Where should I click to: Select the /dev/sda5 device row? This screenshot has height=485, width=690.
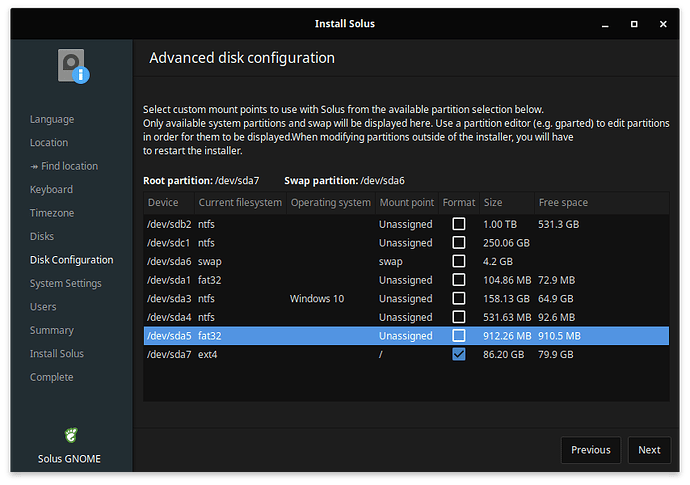(406, 336)
